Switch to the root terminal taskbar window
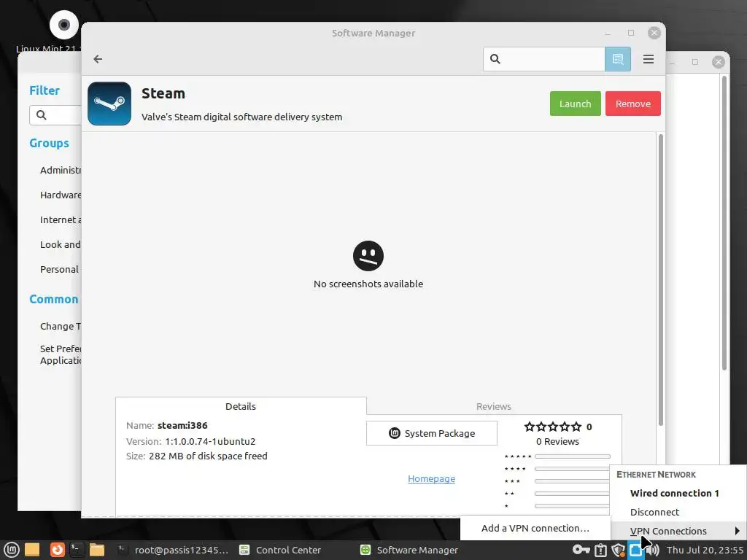The image size is (747, 560). tap(174, 550)
